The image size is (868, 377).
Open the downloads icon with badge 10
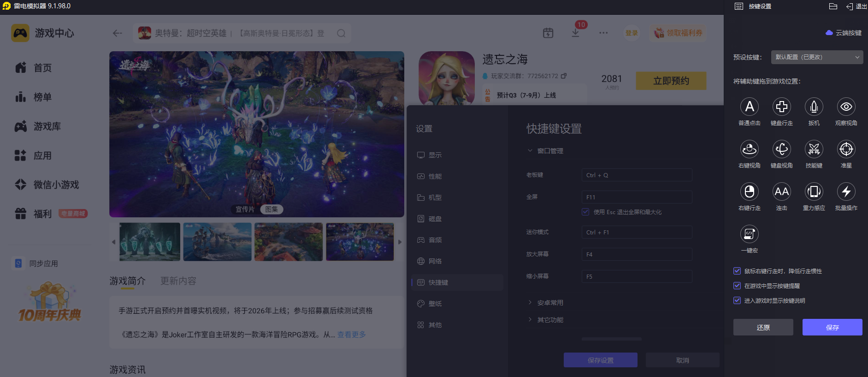(575, 33)
